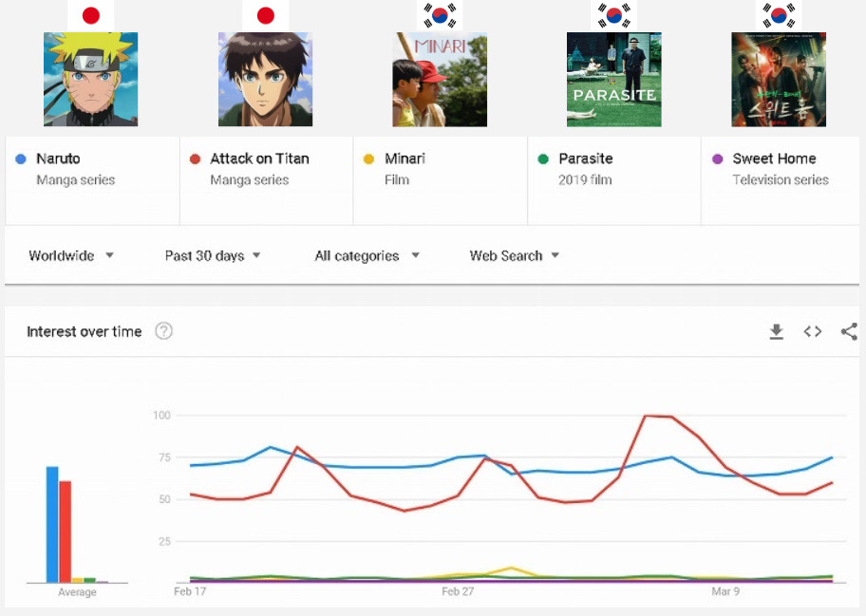The image size is (866, 616).
Task: Expand the Web Search type dropdown
Action: click(x=515, y=255)
